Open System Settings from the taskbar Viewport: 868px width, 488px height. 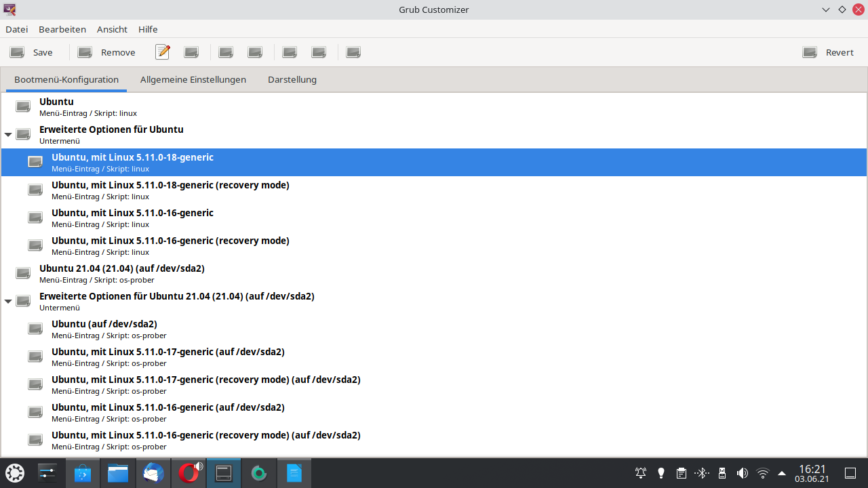coord(47,473)
